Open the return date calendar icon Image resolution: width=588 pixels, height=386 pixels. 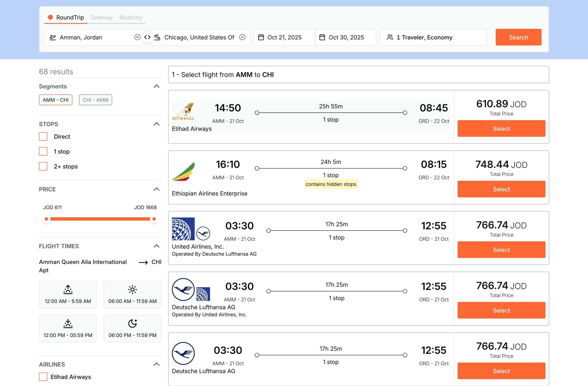(322, 37)
